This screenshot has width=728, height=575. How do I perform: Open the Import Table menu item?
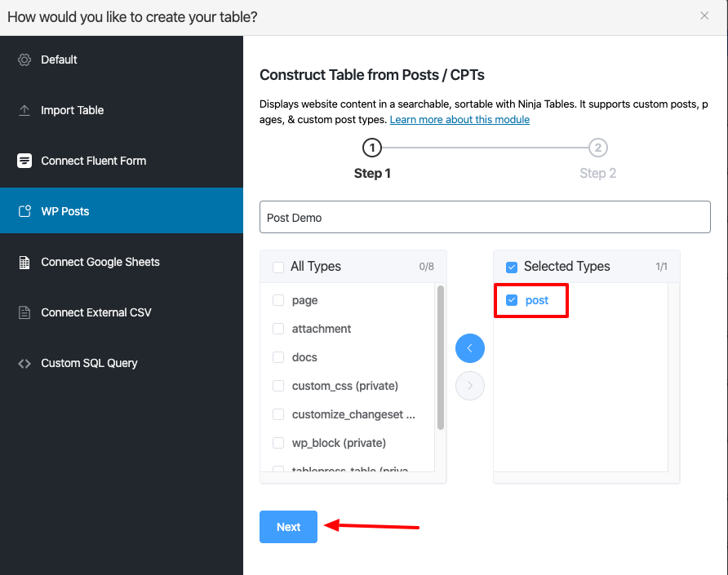pos(73,110)
